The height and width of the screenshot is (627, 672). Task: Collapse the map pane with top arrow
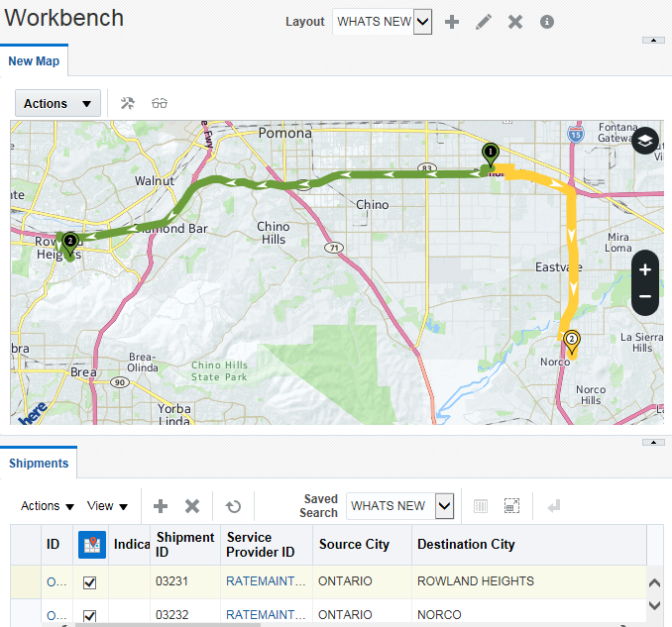click(x=653, y=41)
